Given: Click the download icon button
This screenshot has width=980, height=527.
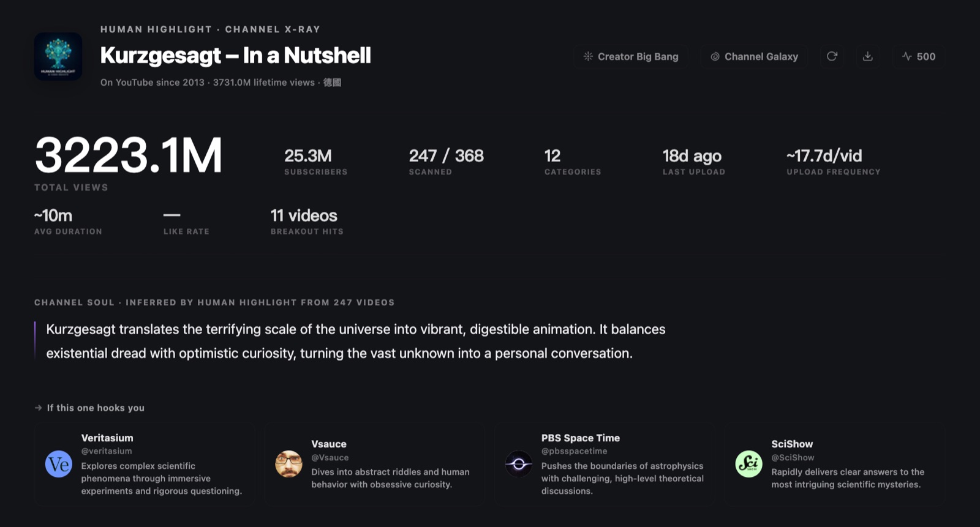Looking at the screenshot, I should [867, 56].
